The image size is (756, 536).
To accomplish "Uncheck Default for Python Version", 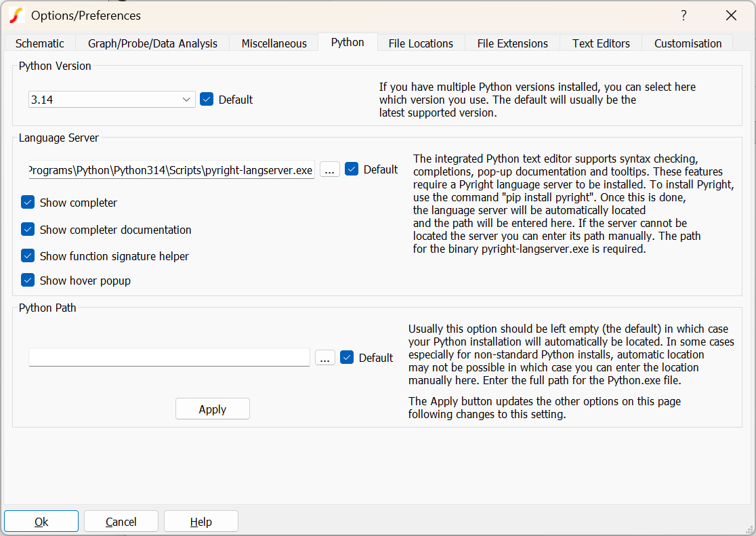I will click(207, 100).
